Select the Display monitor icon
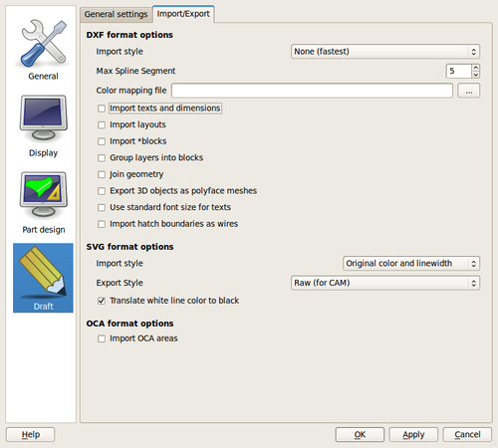 pyautogui.click(x=44, y=118)
